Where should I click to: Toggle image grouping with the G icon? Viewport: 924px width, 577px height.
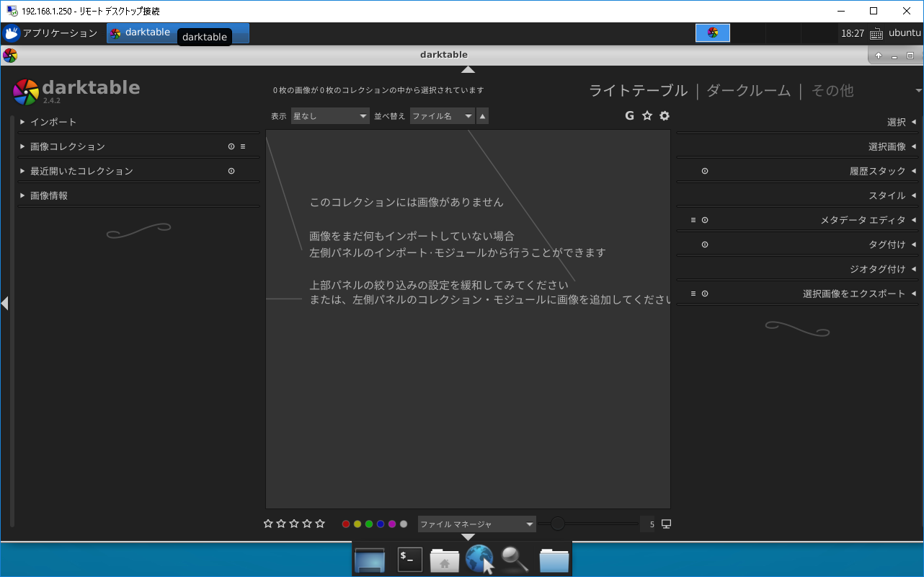629,115
